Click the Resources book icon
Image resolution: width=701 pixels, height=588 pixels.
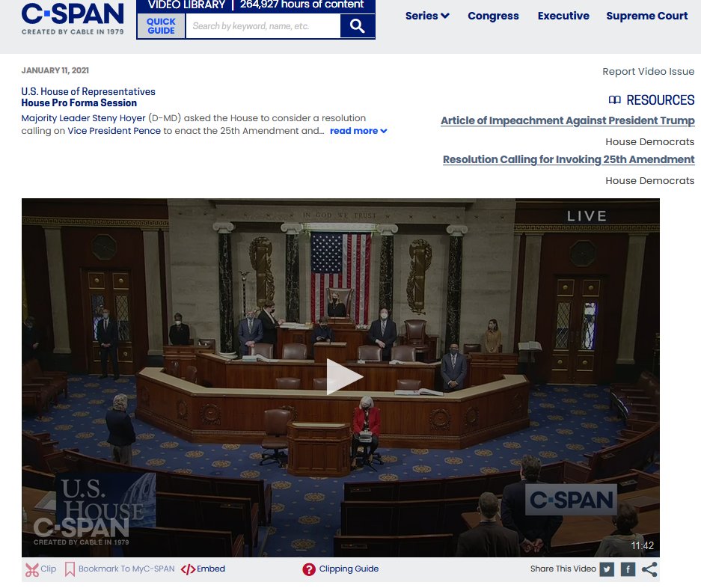pyautogui.click(x=615, y=99)
